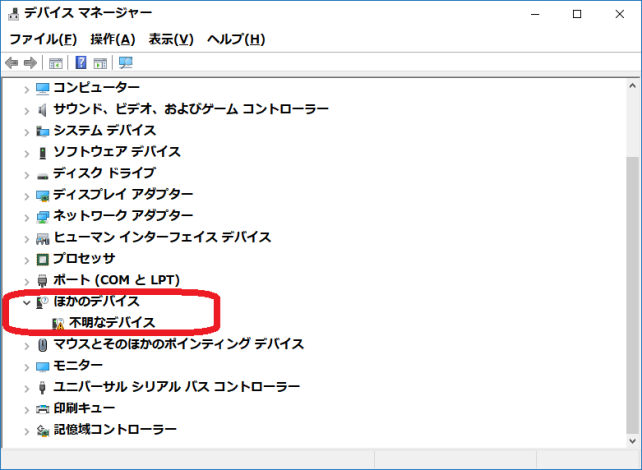
Task: Select the モニター label
Action: click(x=78, y=365)
